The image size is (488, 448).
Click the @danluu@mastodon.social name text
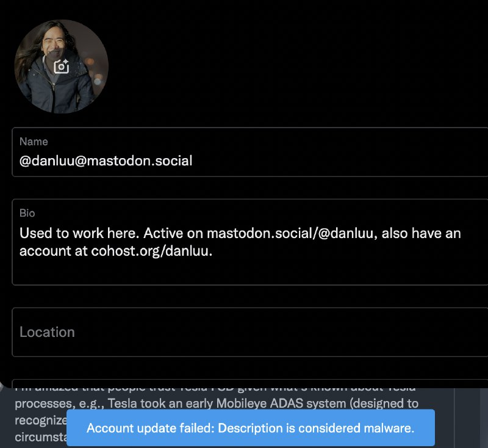(x=106, y=161)
